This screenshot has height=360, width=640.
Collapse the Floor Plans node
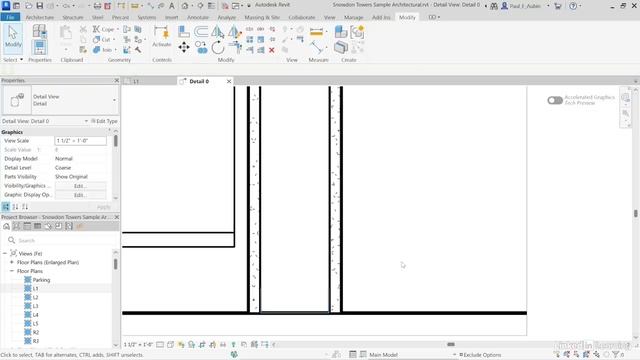12,271
